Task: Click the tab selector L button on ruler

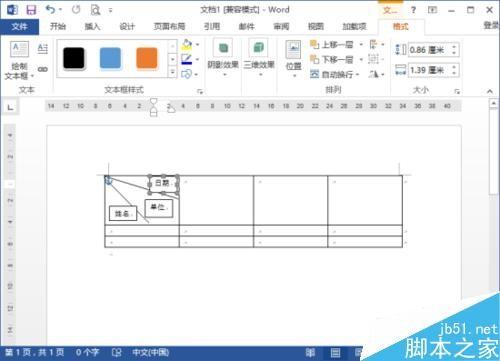Action: click(10, 107)
